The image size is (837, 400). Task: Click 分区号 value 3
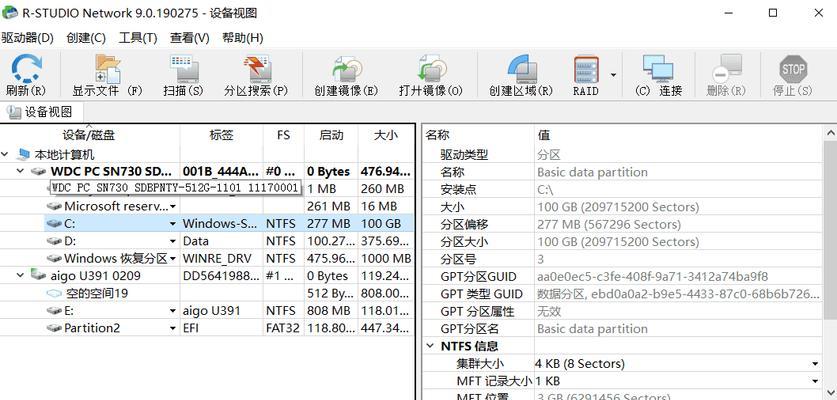pos(540,259)
